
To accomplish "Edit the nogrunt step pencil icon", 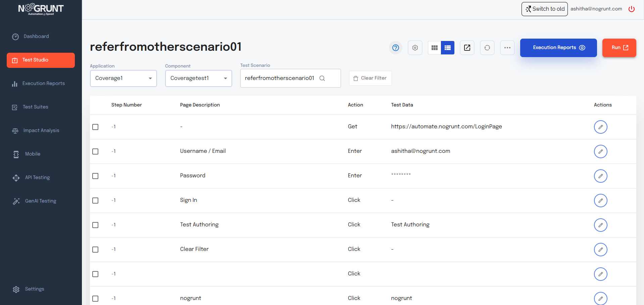I will 601,299.
